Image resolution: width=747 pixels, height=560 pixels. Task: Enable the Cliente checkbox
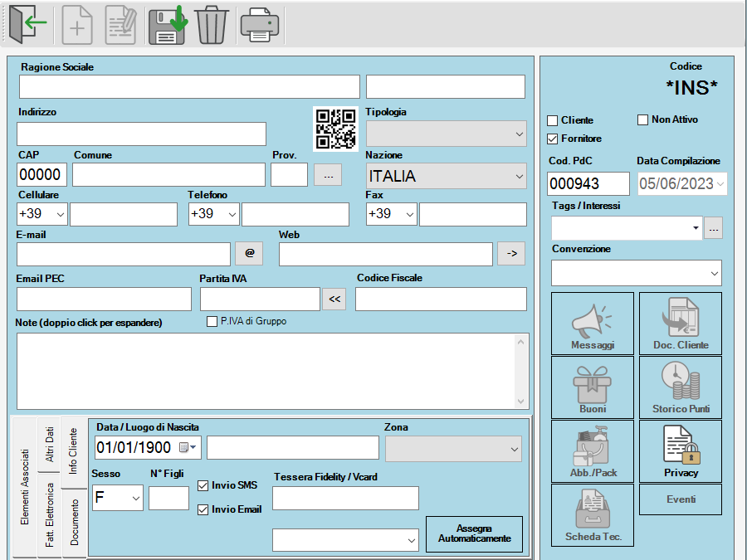click(553, 121)
